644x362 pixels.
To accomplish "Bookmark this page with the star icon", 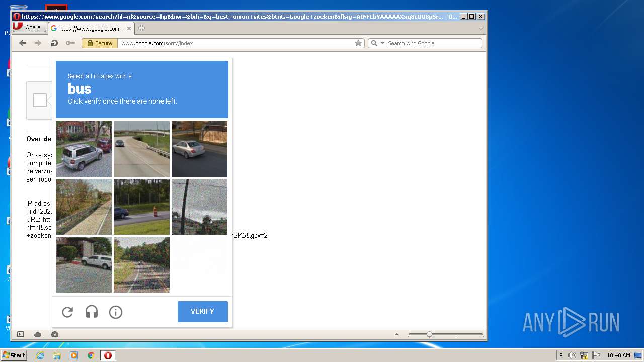I will click(x=358, y=43).
